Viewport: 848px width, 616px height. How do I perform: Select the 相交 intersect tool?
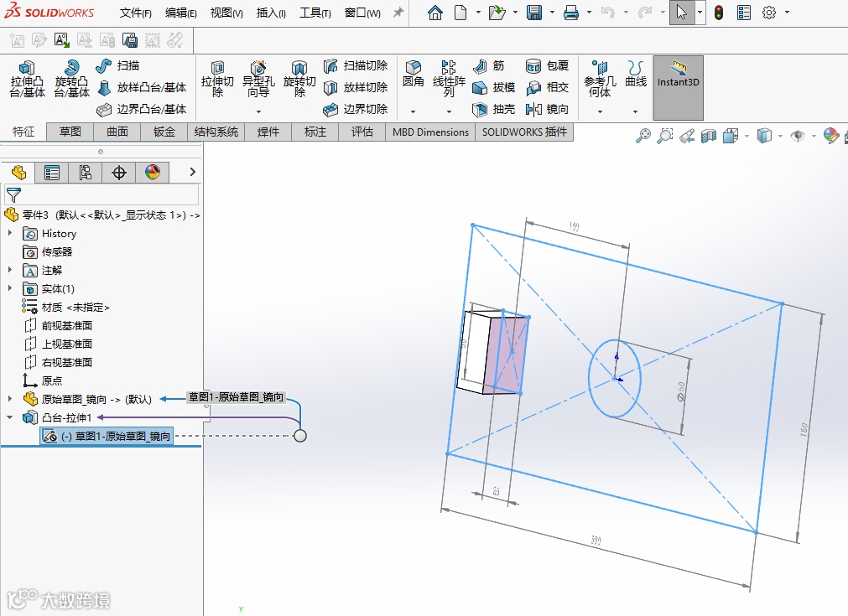(548, 87)
